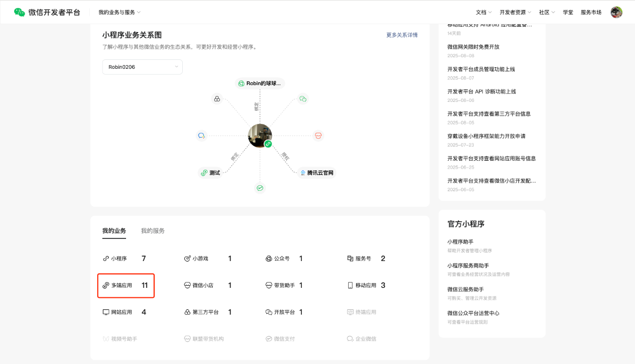This screenshot has height=364, width=635.
Task: Open the Robin0206 account dropdown
Action: 142,67
